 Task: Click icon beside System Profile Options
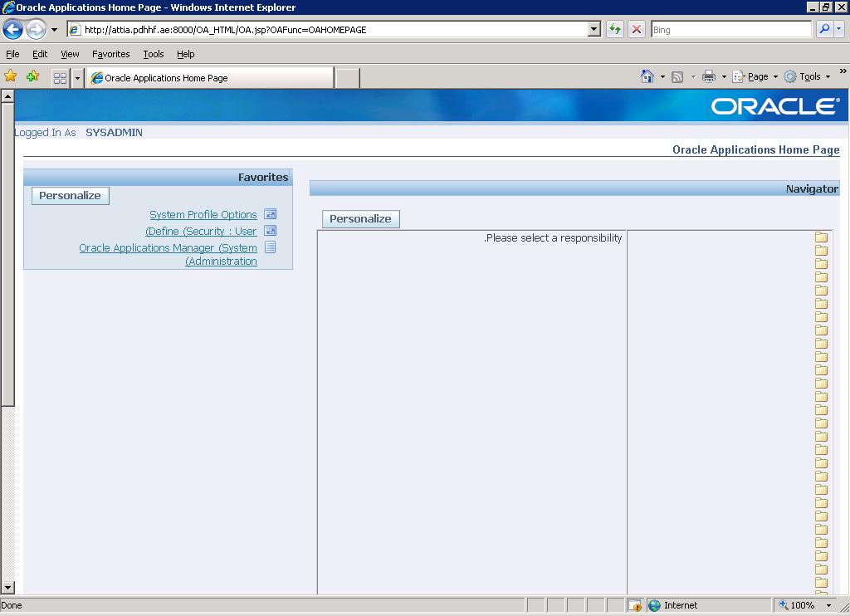[270, 214]
